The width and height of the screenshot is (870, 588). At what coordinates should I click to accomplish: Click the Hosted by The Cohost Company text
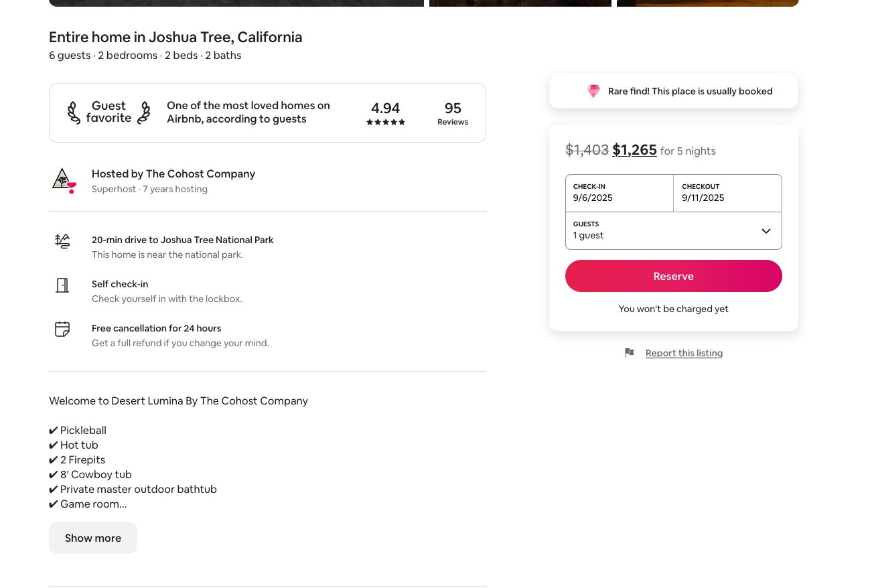coord(173,173)
